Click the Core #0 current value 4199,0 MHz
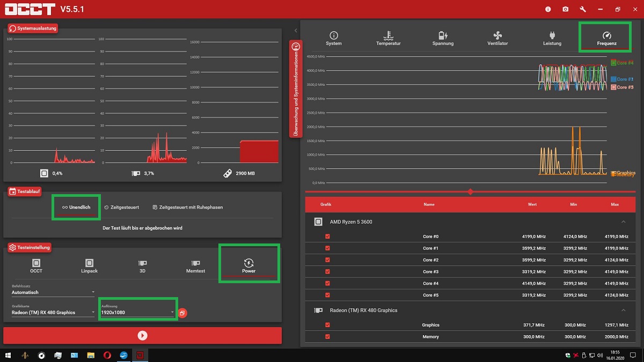This screenshot has height=362, width=644. click(533, 237)
